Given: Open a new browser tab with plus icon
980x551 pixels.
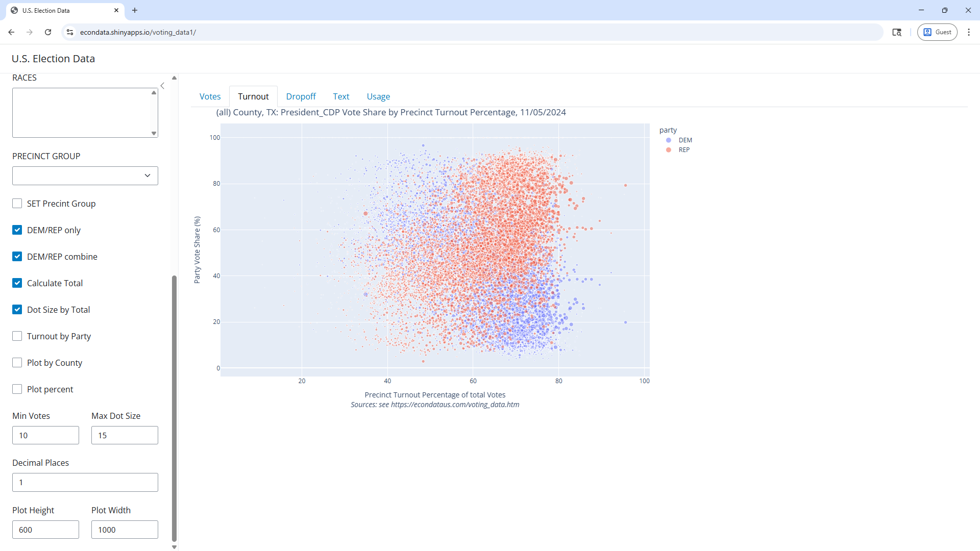Looking at the screenshot, I should click(135, 10).
